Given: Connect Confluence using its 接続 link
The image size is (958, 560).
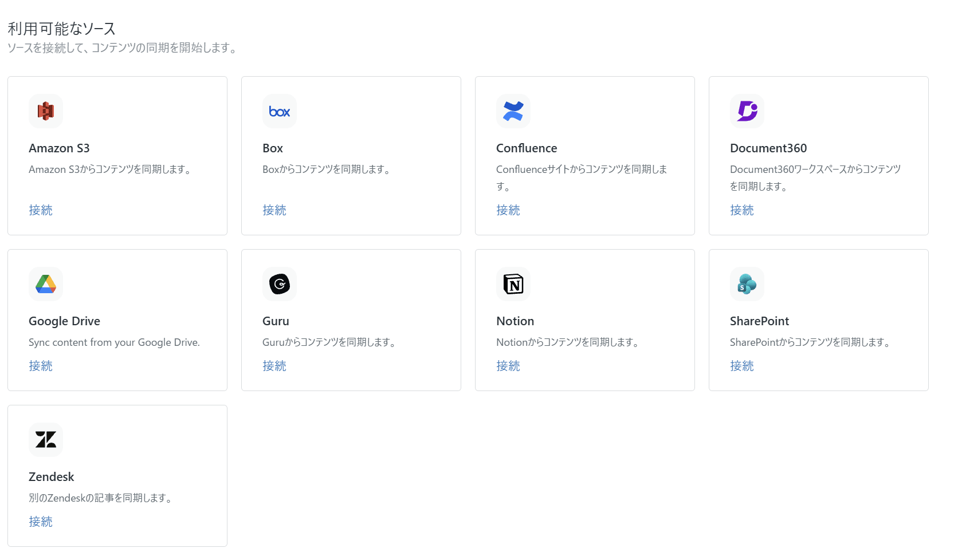Looking at the screenshot, I should point(508,210).
